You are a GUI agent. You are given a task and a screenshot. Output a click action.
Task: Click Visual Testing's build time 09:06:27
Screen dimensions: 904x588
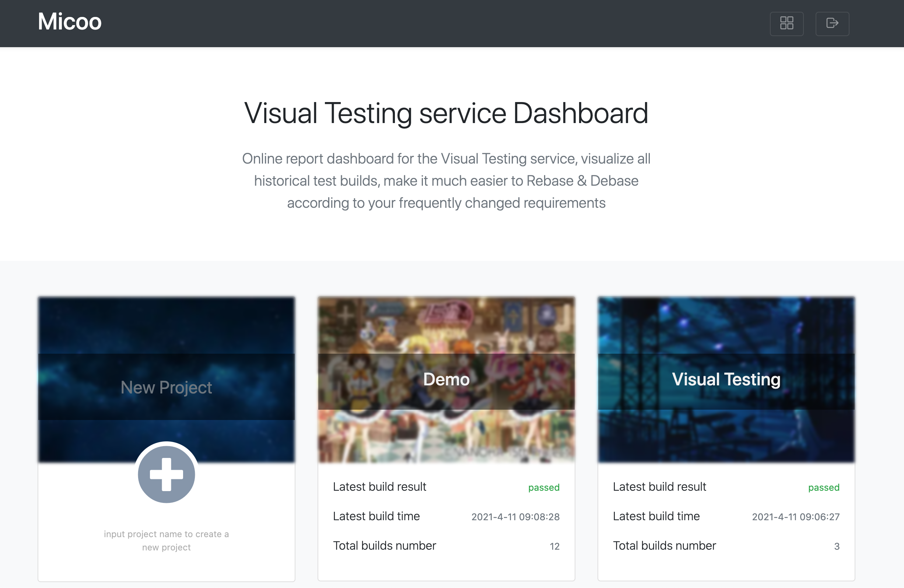click(795, 517)
